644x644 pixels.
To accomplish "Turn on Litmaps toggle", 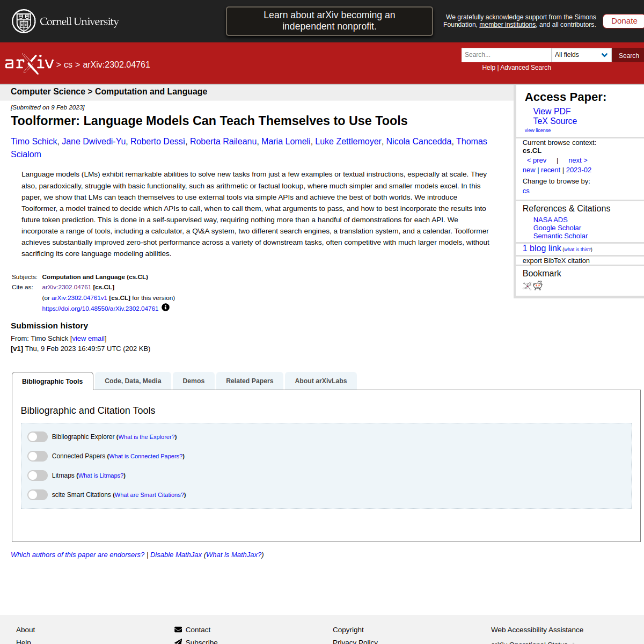I will (x=38, y=475).
